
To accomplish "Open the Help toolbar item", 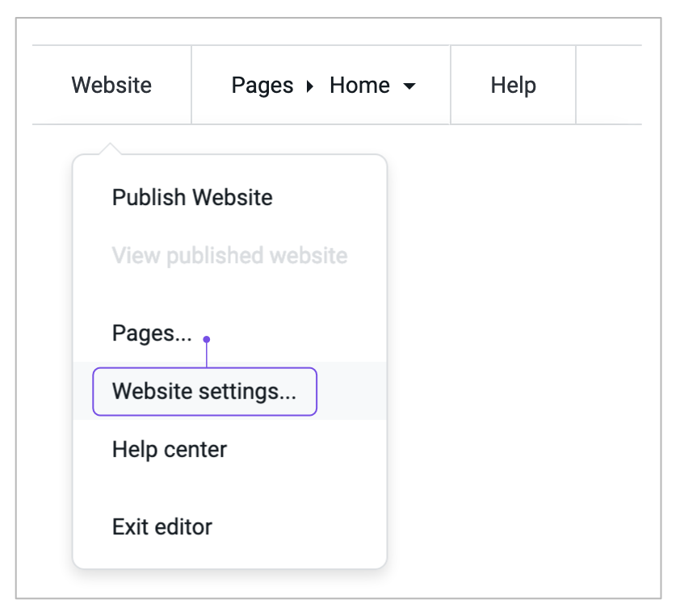I will (513, 85).
